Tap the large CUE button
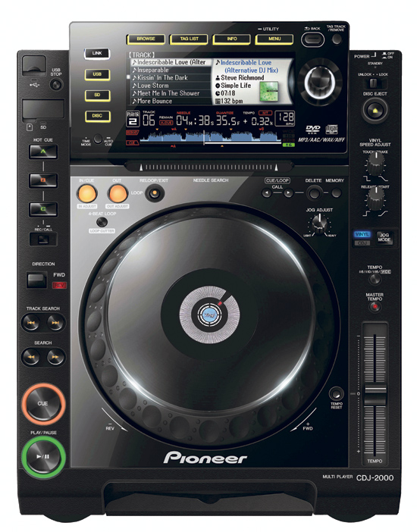The image size is (417, 532). [x=43, y=404]
